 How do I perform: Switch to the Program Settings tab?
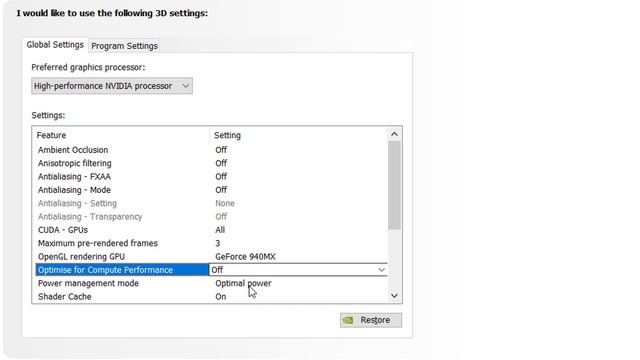tap(124, 46)
